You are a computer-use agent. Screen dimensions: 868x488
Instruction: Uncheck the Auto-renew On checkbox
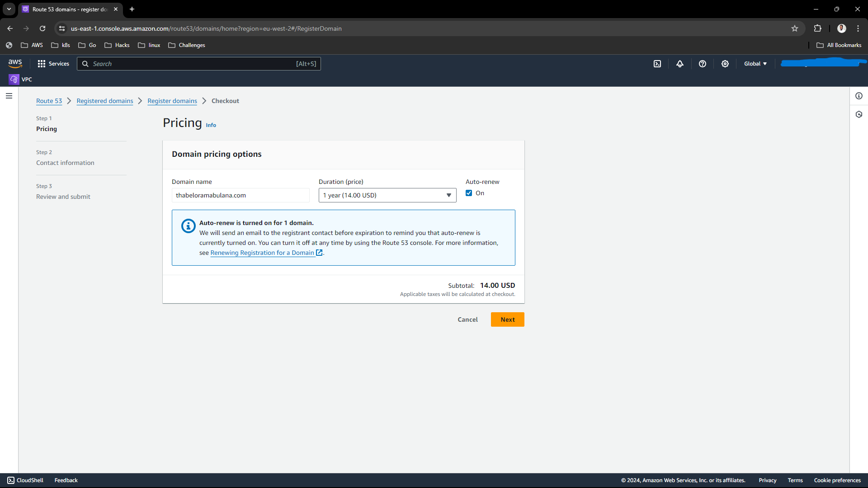click(x=469, y=193)
